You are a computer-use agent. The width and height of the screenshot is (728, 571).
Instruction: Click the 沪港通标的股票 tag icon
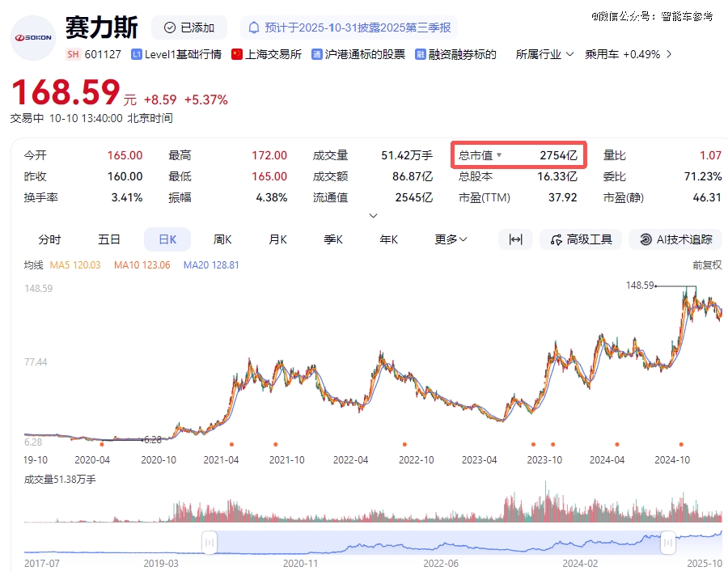click(x=317, y=54)
